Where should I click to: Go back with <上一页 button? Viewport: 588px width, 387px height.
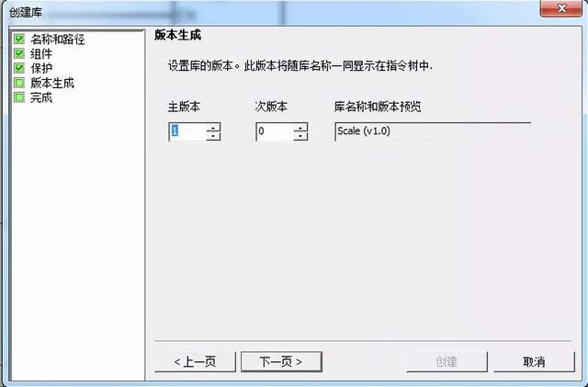coord(195,362)
